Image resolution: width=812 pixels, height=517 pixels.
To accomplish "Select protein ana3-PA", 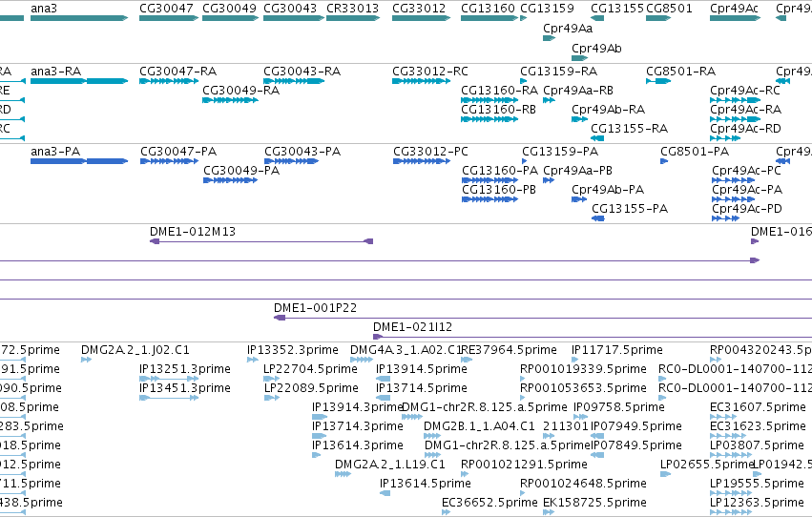I will pos(79,161).
